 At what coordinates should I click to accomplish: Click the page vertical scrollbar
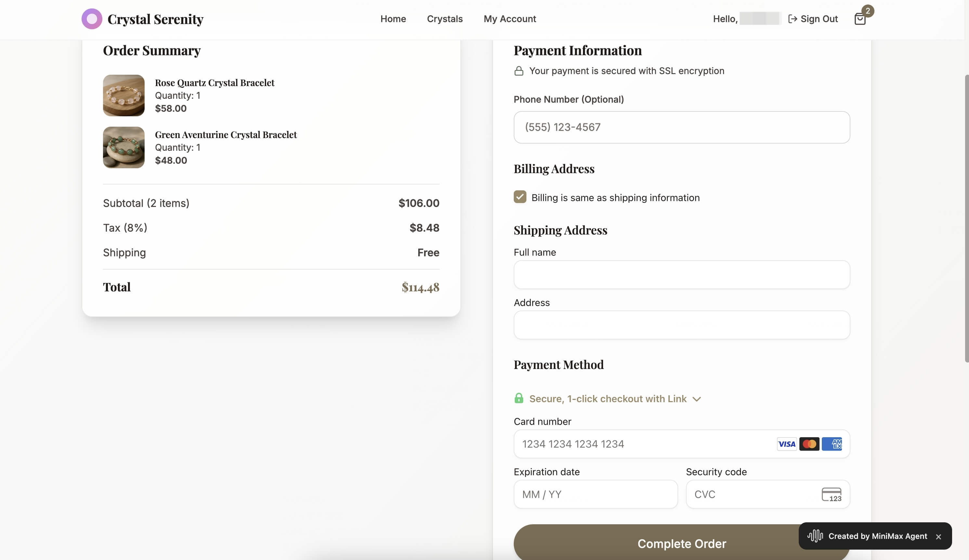pyautogui.click(x=966, y=219)
